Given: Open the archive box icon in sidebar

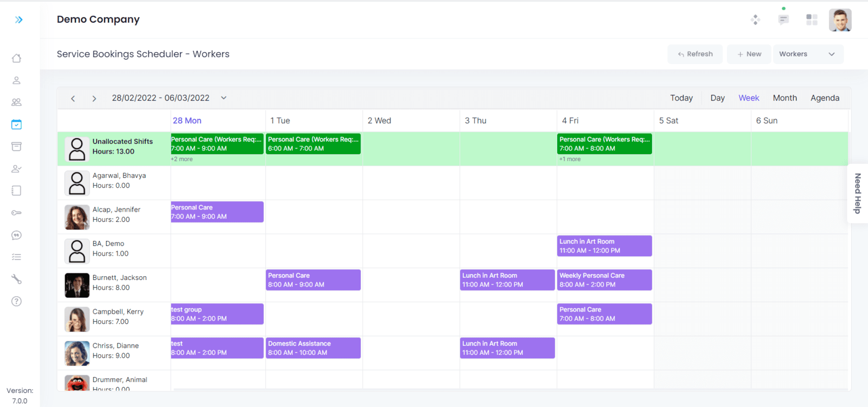Looking at the screenshot, I should (17, 147).
